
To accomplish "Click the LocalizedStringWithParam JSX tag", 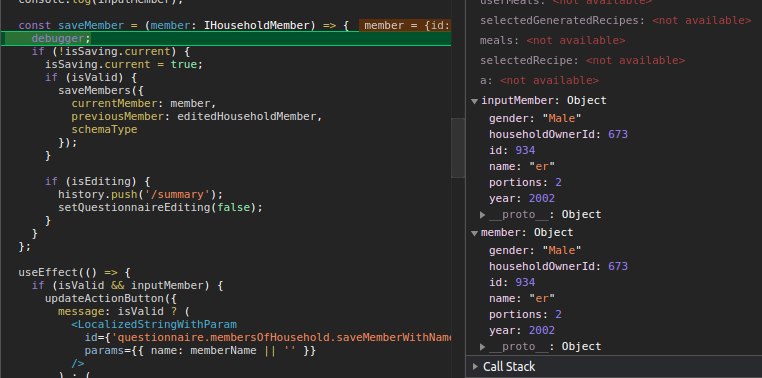I will (154, 324).
